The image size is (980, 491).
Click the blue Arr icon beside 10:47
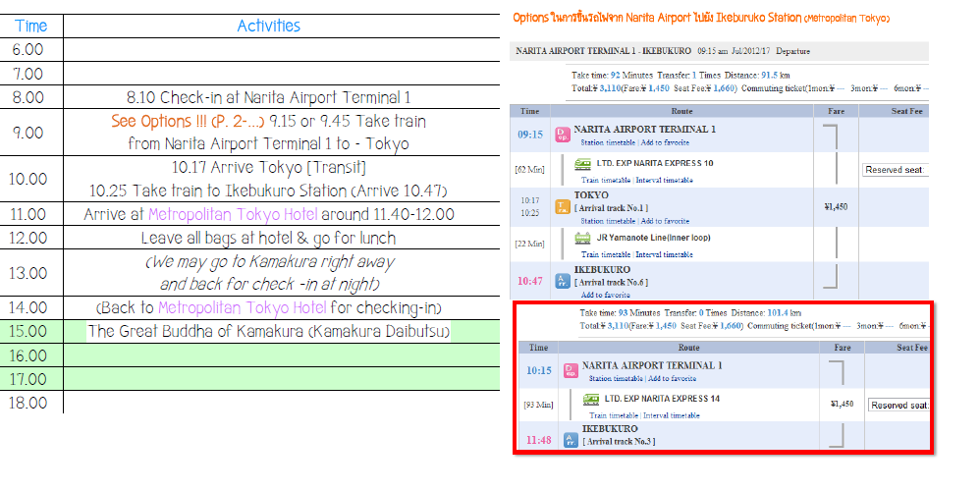coord(563,281)
